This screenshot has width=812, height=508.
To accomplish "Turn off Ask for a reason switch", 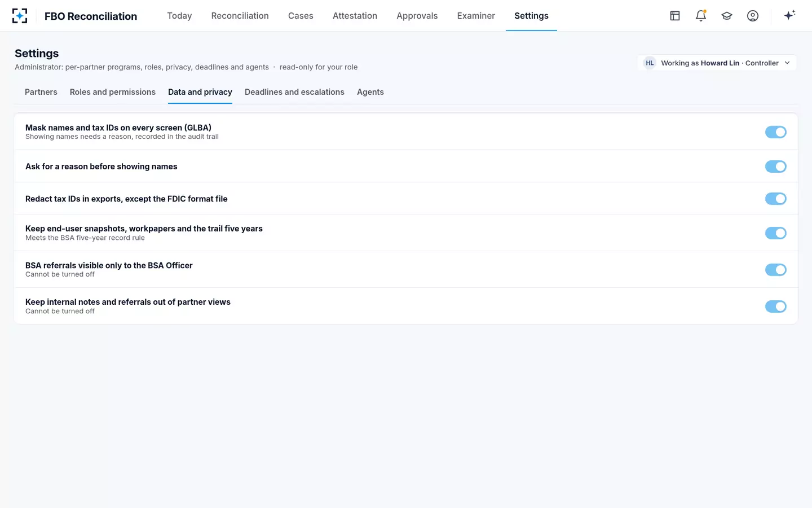I will (x=776, y=167).
